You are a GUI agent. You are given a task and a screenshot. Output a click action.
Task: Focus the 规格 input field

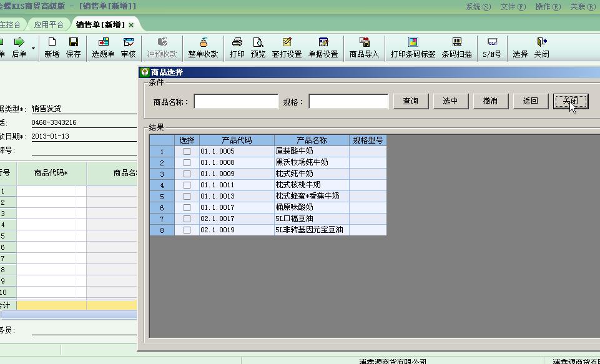coord(348,101)
